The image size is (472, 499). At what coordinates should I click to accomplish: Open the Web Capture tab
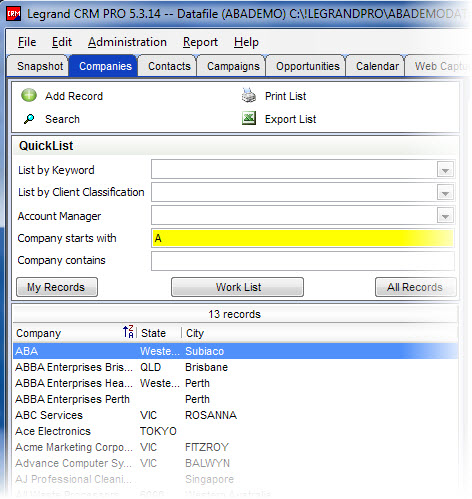439,66
